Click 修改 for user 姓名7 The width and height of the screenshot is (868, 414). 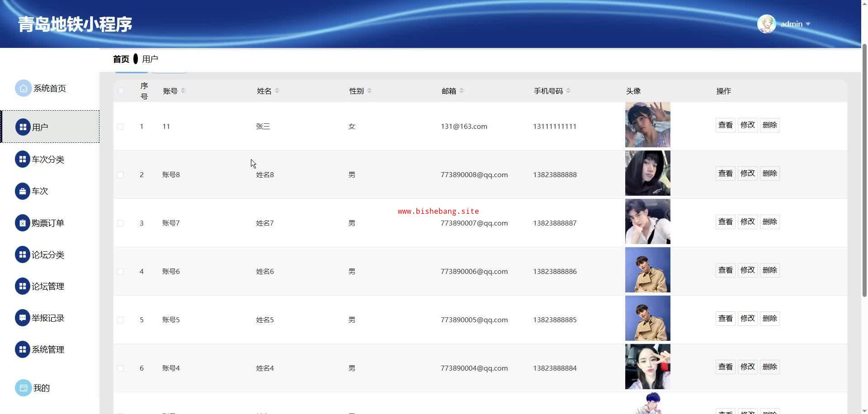tap(748, 222)
